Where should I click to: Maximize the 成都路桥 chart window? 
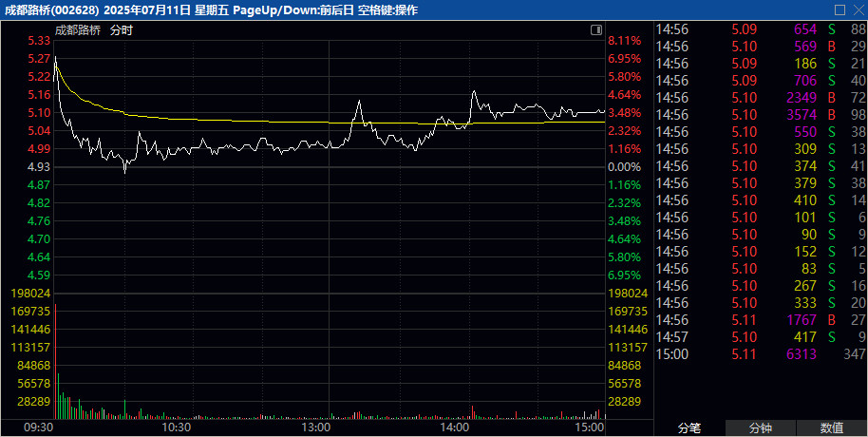pos(840,9)
